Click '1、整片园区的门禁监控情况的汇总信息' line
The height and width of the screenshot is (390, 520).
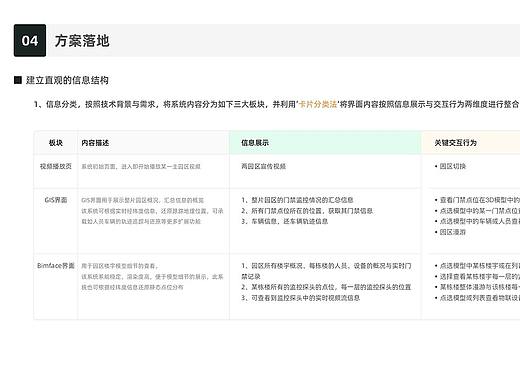tap(297, 200)
